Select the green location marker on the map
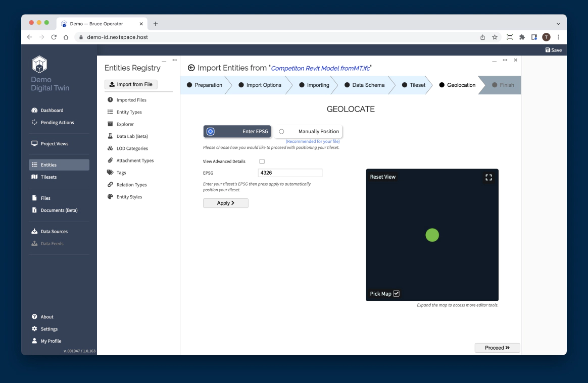 coord(432,235)
